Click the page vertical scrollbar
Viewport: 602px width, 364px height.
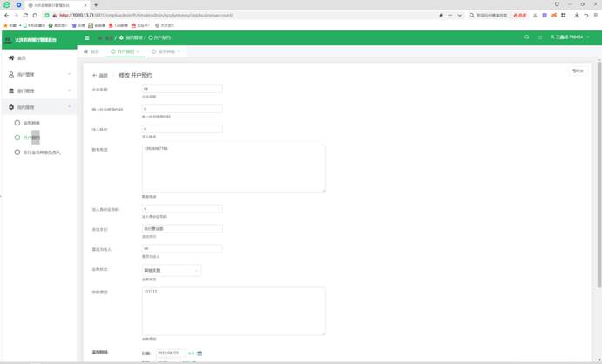pyautogui.click(x=599, y=174)
